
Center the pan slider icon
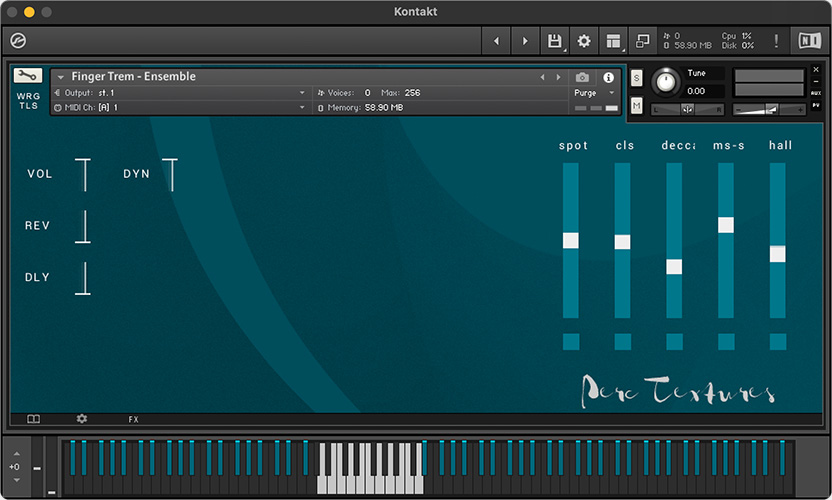[x=687, y=109]
